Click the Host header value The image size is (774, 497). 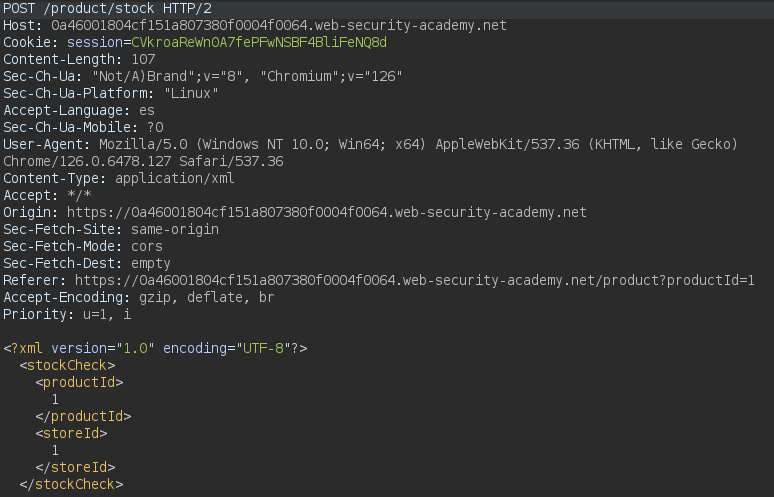pos(279,25)
